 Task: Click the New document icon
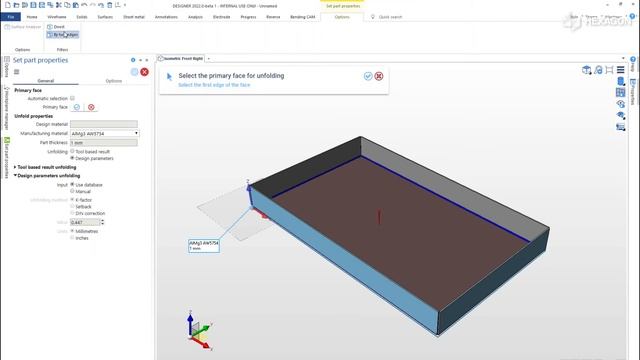7,5
